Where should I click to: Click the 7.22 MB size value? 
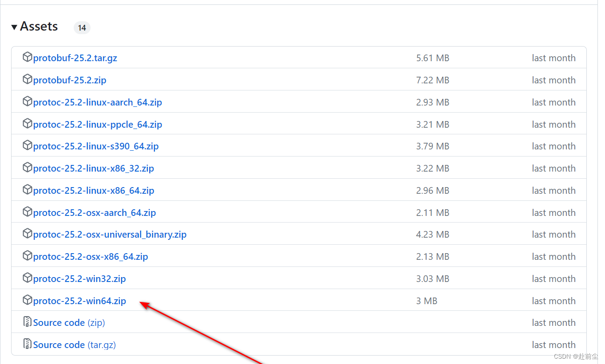pyautogui.click(x=433, y=80)
